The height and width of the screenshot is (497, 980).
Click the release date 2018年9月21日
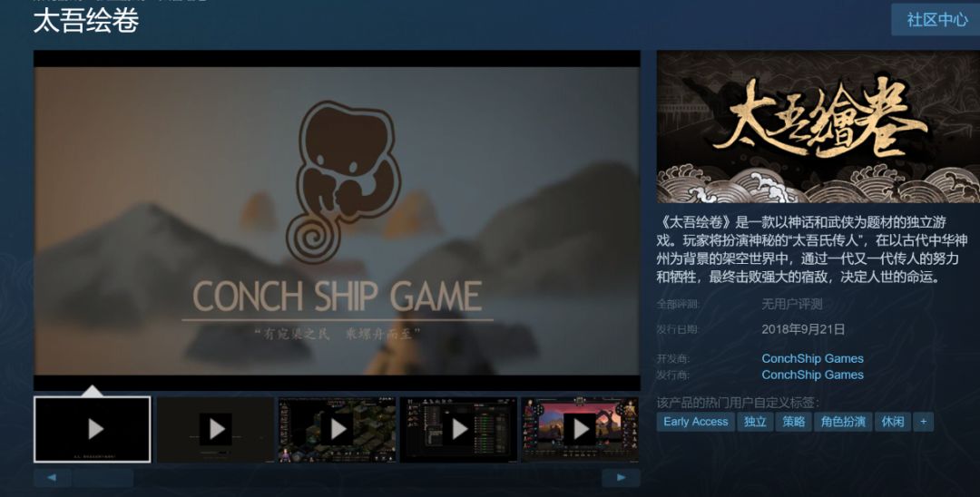[x=803, y=329]
